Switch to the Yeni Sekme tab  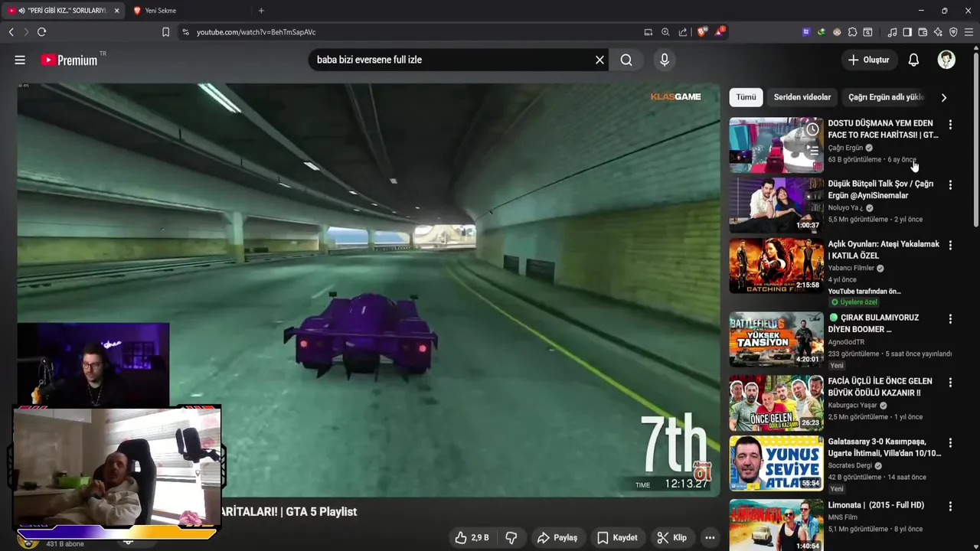point(188,11)
